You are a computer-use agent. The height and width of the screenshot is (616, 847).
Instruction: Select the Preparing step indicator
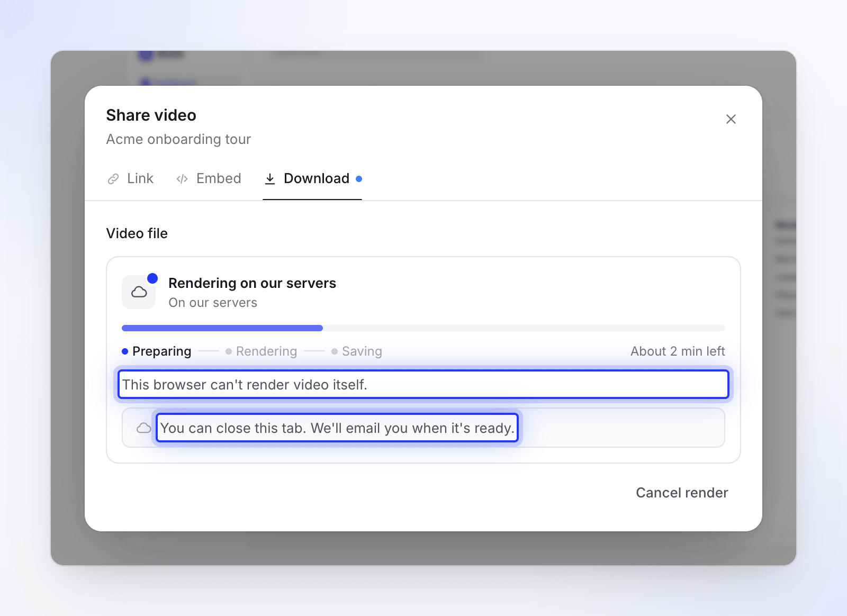(157, 351)
